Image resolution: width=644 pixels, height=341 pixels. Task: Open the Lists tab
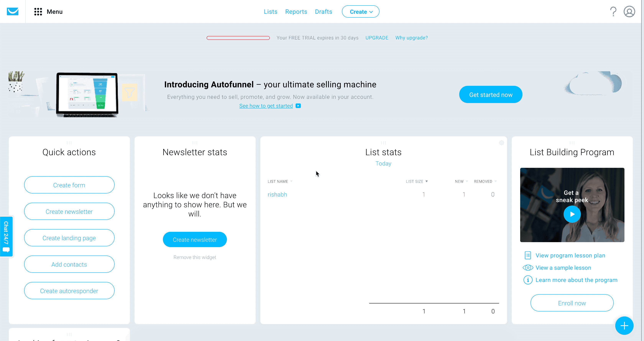pyautogui.click(x=270, y=12)
